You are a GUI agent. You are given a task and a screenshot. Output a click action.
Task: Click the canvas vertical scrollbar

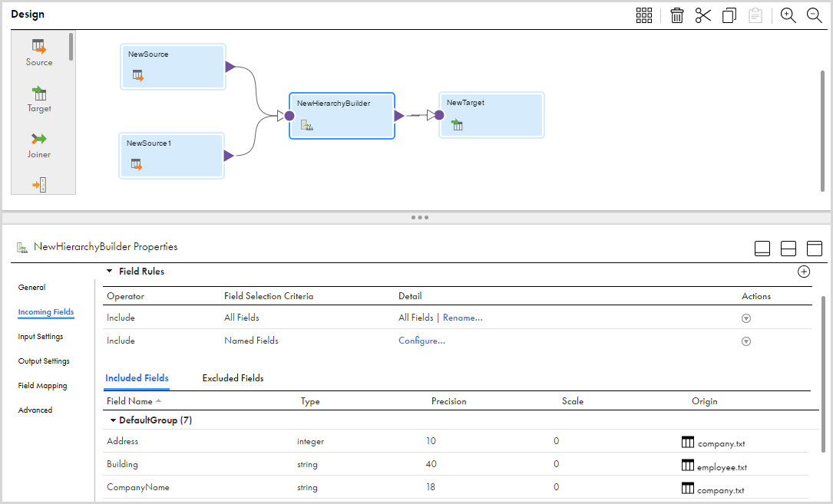(x=823, y=130)
